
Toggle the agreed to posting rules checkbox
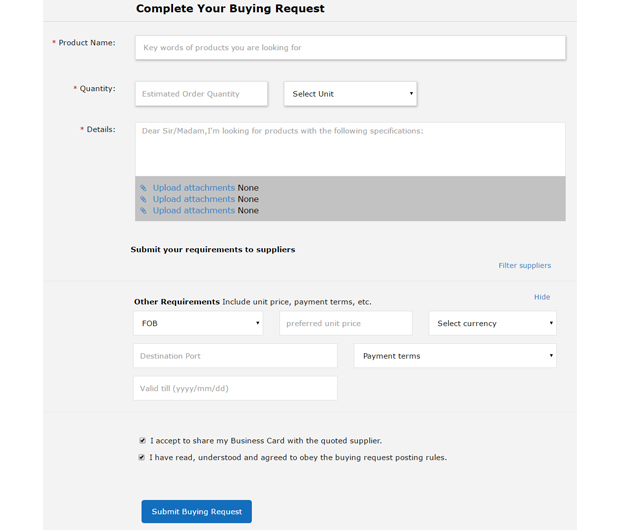(142, 458)
